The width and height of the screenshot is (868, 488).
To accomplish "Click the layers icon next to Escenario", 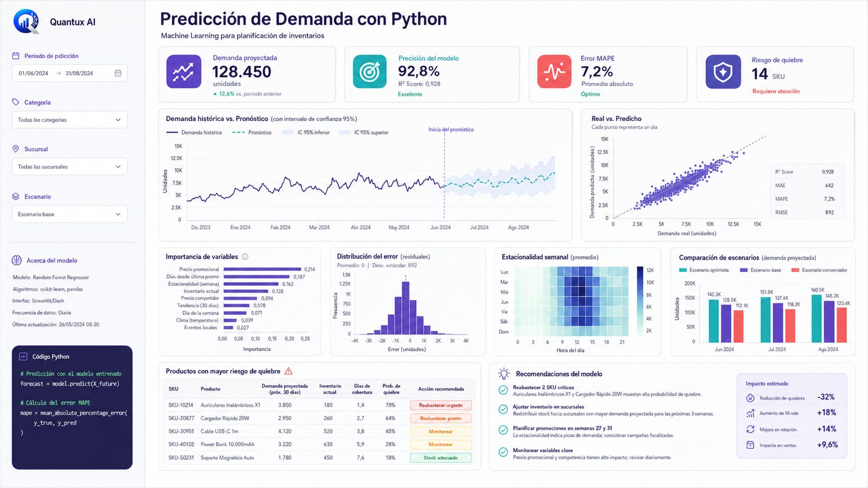I will (x=16, y=196).
